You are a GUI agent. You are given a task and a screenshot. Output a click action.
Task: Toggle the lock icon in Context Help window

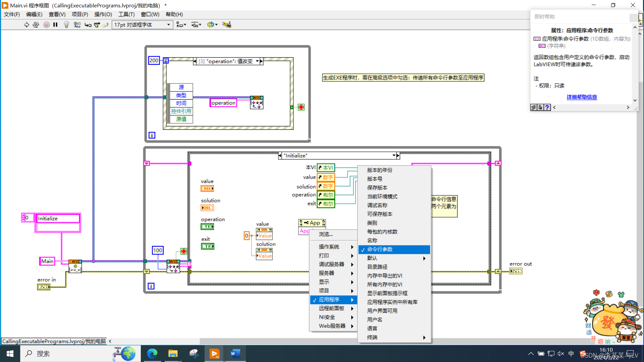(x=540, y=107)
